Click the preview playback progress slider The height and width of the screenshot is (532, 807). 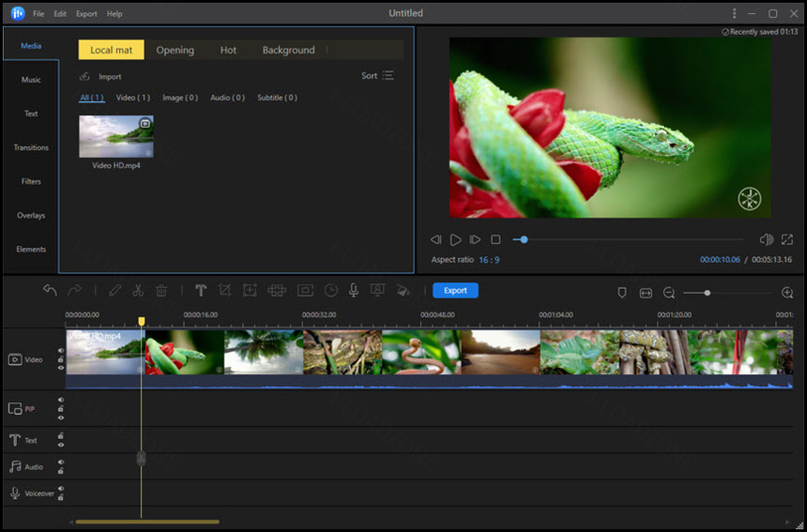(x=628, y=240)
